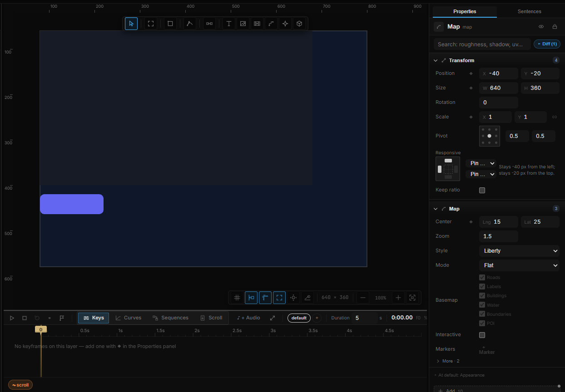Select the Text tool
Screen dimensions: 565x392
click(229, 24)
